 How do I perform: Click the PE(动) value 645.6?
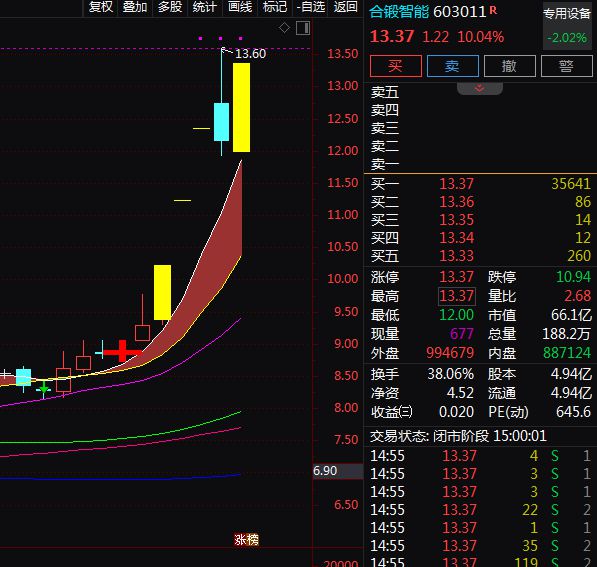click(x=573, y=412)
